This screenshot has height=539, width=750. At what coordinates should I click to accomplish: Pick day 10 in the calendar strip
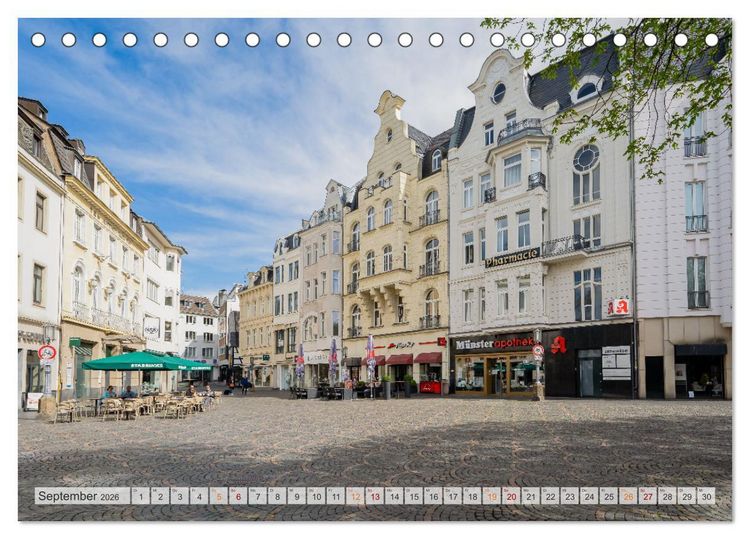pos(316,496)
